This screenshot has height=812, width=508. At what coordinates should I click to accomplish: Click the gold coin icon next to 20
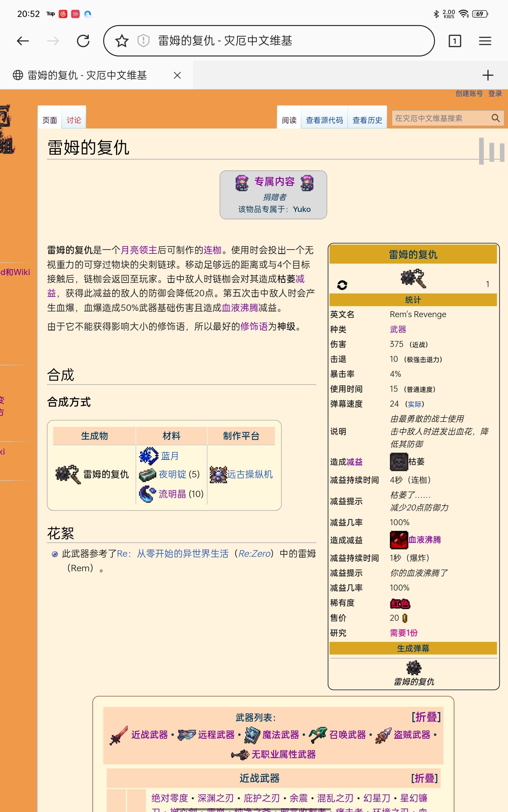pos(405,618)
